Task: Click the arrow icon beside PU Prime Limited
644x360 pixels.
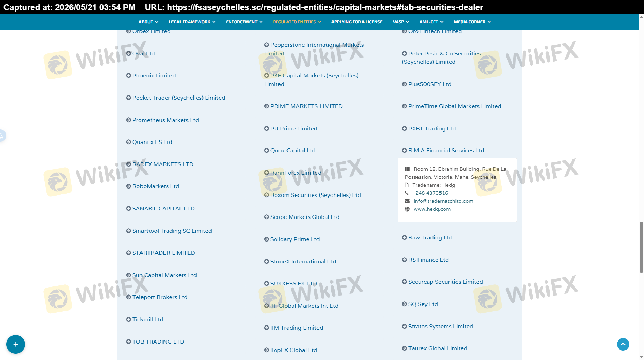Action: click(x=266, y=128)
